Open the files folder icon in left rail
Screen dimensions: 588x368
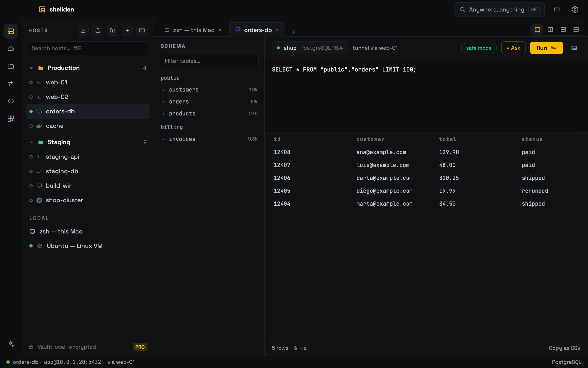(x=11, y=66)
